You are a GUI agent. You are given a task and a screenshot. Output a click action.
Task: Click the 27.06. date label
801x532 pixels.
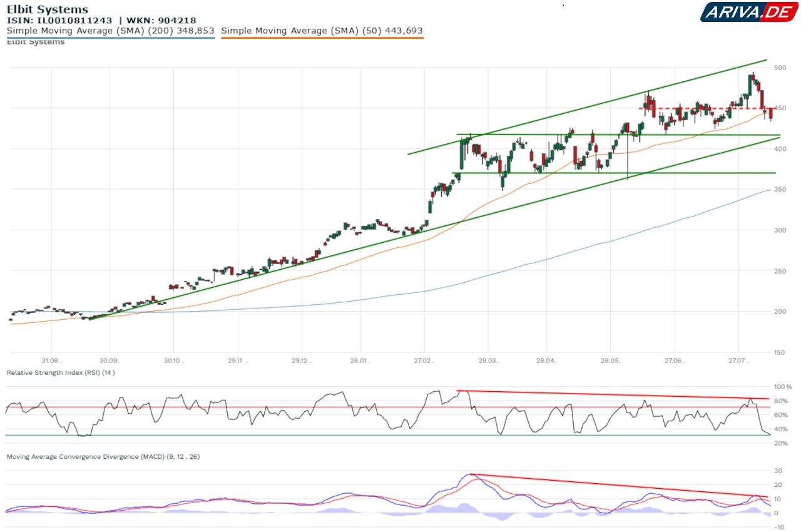click(x=675, y=360)
